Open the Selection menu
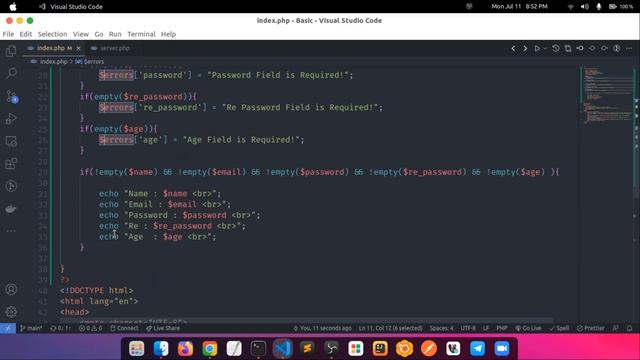 coord(52,34)
